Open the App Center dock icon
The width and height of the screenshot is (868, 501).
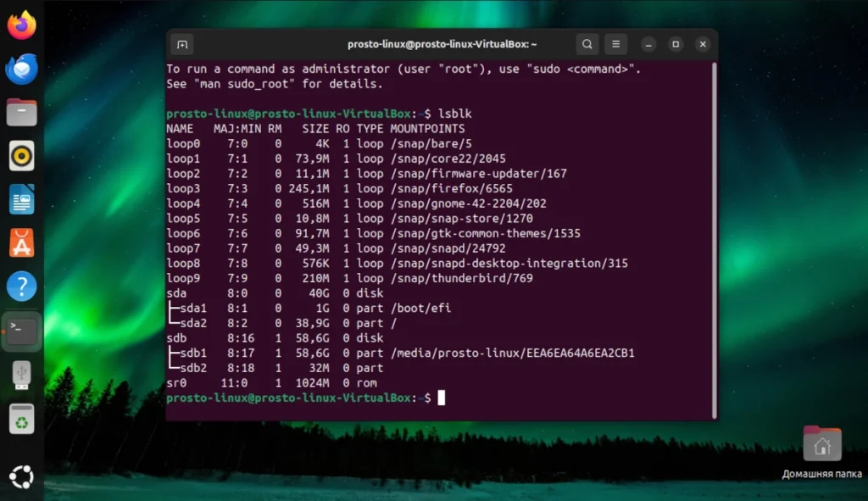click(21, 243)
